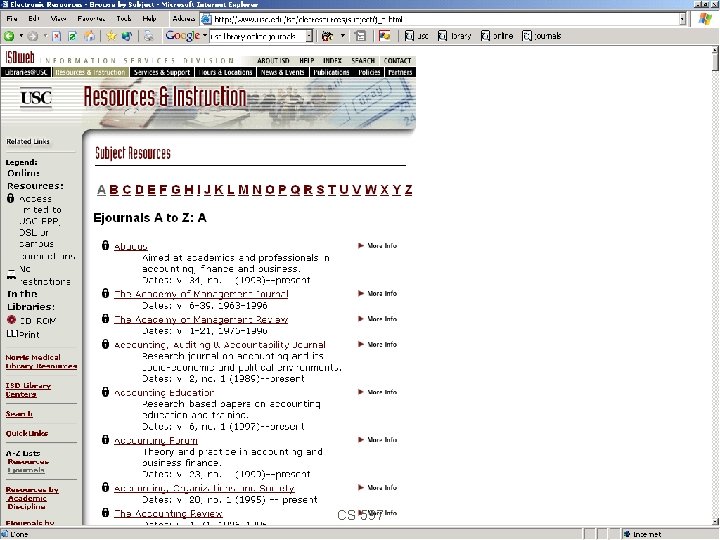Jump to letter M in alphabet index
This screenshot has width=720, height=540.
[243, 190]
